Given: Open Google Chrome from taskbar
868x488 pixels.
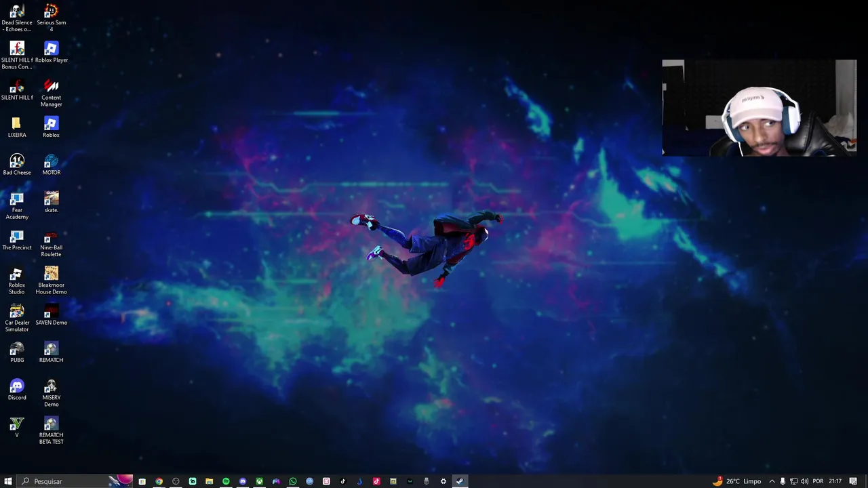Looking at the screenshot, I should click(x=159, y=481).
